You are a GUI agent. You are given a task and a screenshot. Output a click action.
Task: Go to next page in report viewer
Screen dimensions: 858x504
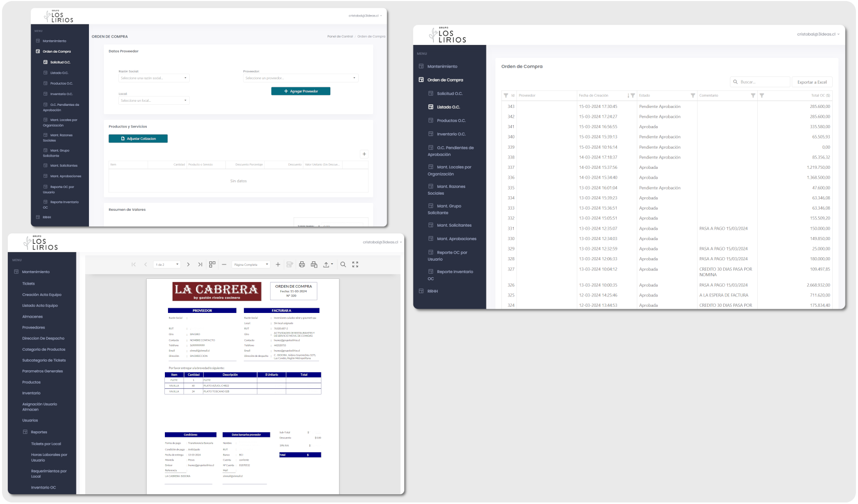coord(188,264)
